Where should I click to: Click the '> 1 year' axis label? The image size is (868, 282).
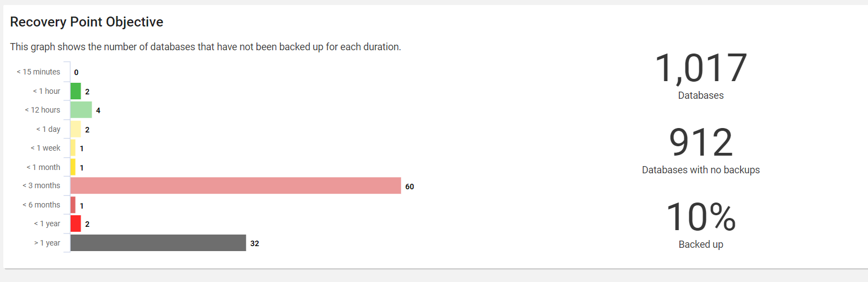pos(47,243)
